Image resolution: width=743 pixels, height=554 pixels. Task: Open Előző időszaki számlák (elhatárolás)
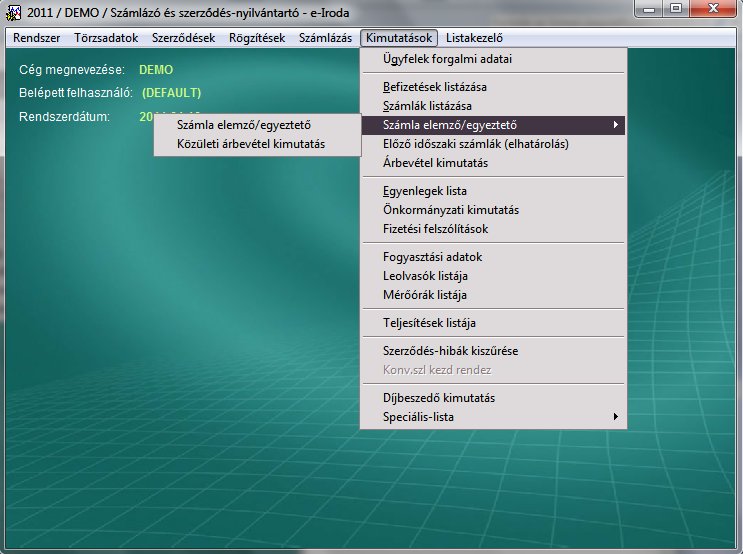tap(476, 144)
